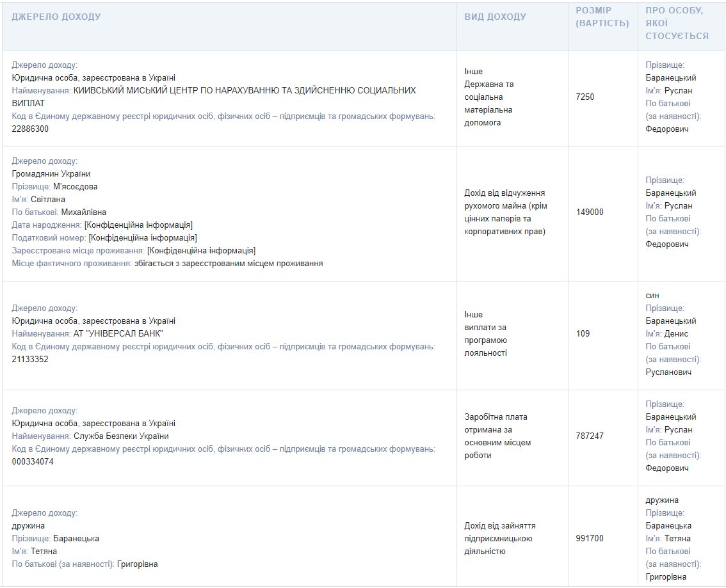726x588 pixels.
Task: Select the registry code 21133352
Action: pyautogui.click(x=30, y=360)
